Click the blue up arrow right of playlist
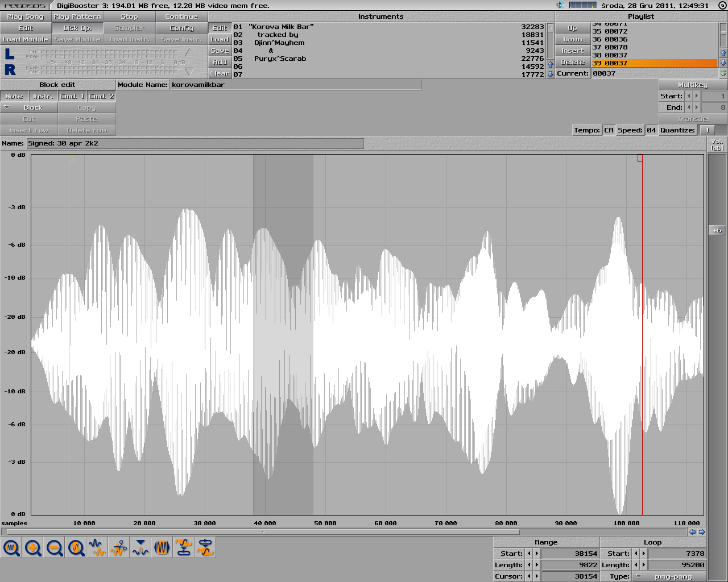728x582 pixels. [x=723, y=53]
